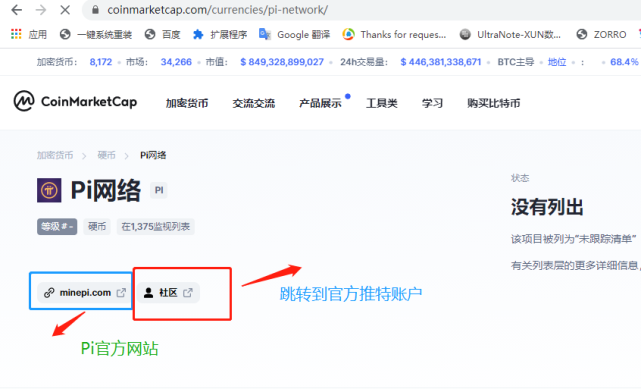Open the minepi.com website link
The height and width of the screenshot is (389, 641).
85,293
